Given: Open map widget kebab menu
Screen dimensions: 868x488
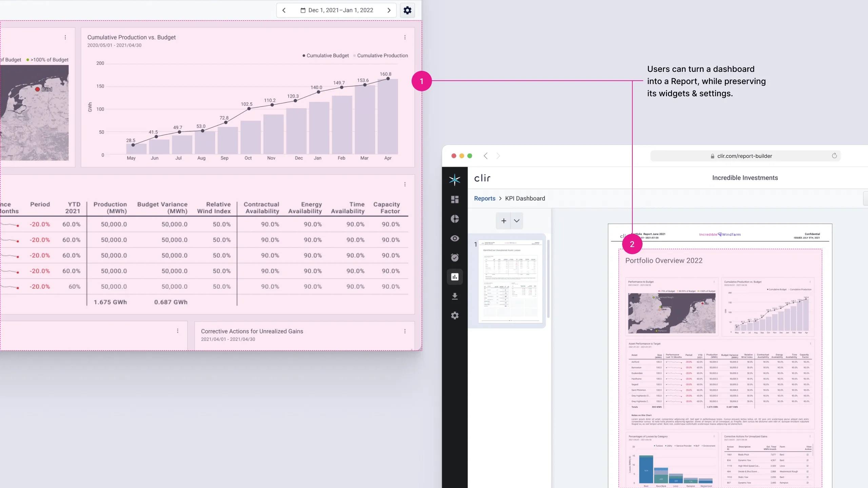Looking at the screenshot, I should point(65,37).
